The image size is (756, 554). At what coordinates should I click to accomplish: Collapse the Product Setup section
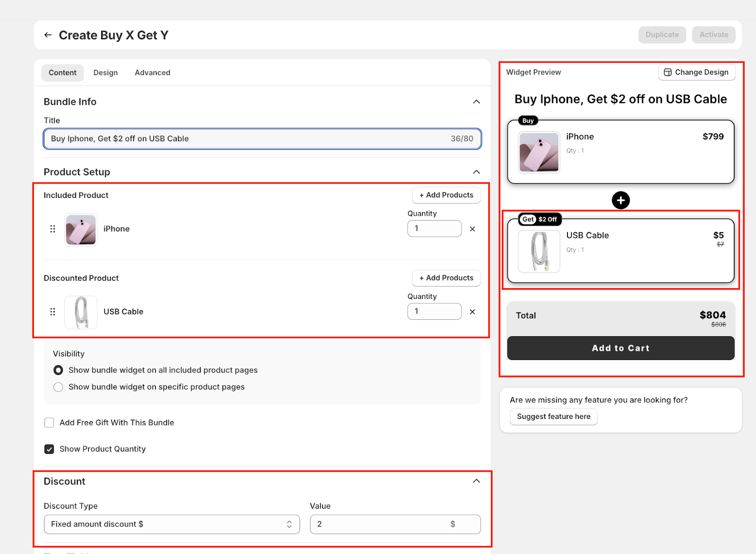(x=476, y=172)
